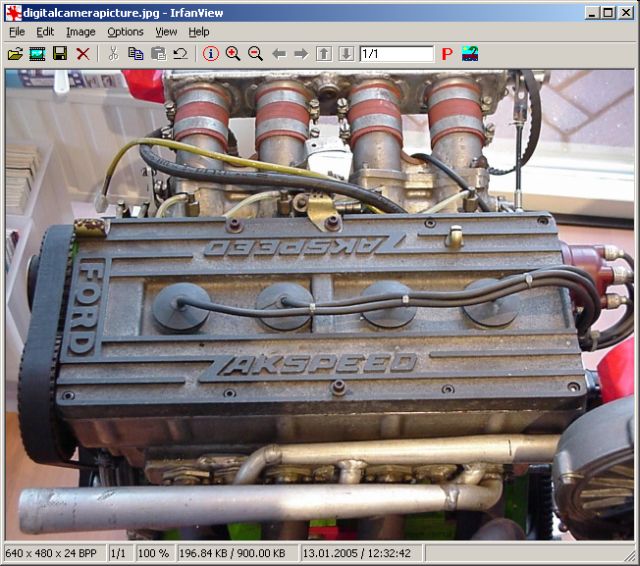The image size is (640, 566).
Task: Click the 1/1 status bar entry
Action: 118,553
